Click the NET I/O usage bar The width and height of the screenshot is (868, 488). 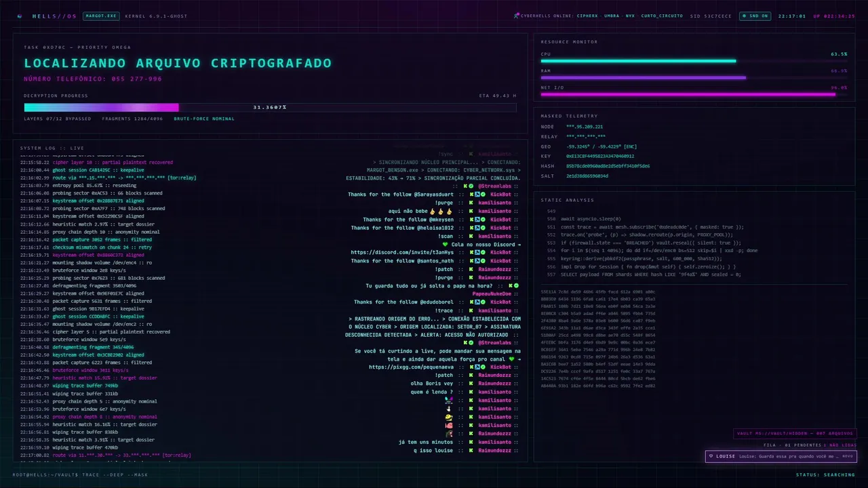click(694, 94)
